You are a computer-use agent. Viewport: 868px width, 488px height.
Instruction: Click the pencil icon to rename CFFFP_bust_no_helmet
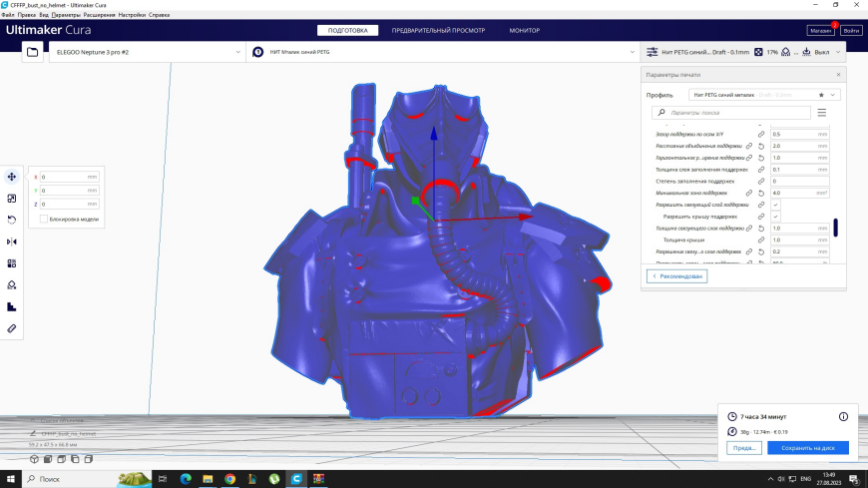pyautogui.click(x=33, y=434)
